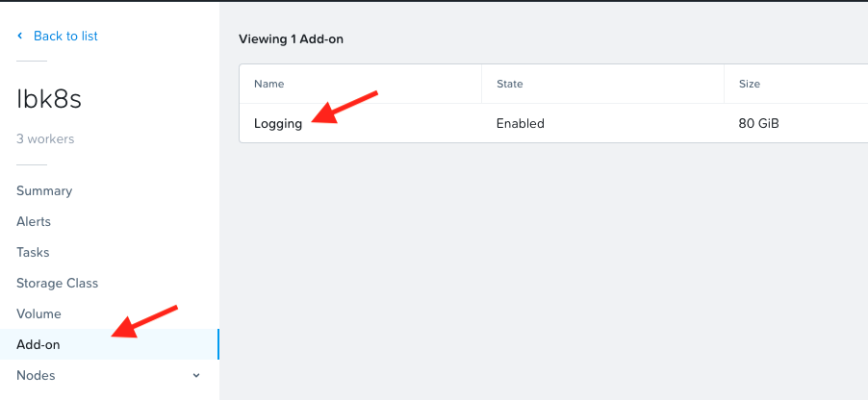The height and width of the screenshot is (400, 868).
Task: Sort by the Name column header
Action: coord(269,85)
